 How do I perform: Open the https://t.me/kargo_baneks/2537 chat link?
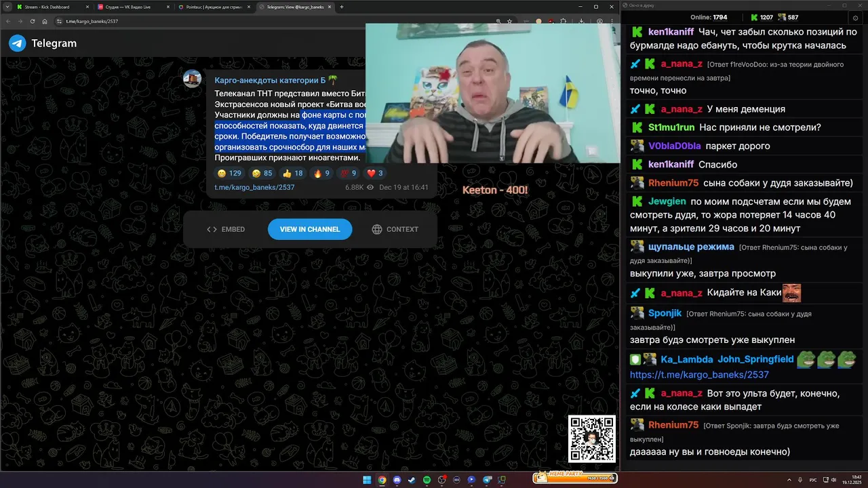click(699, 374)
